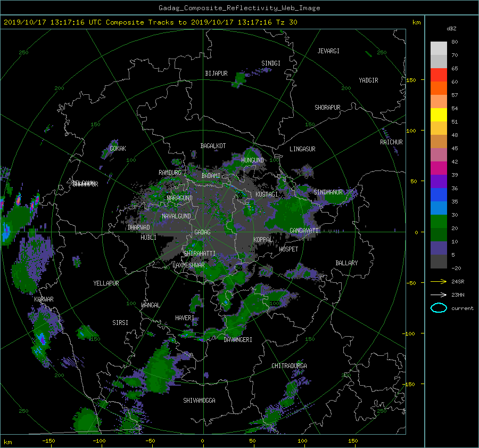Click the DHARWAD city label

coord(139,227)
